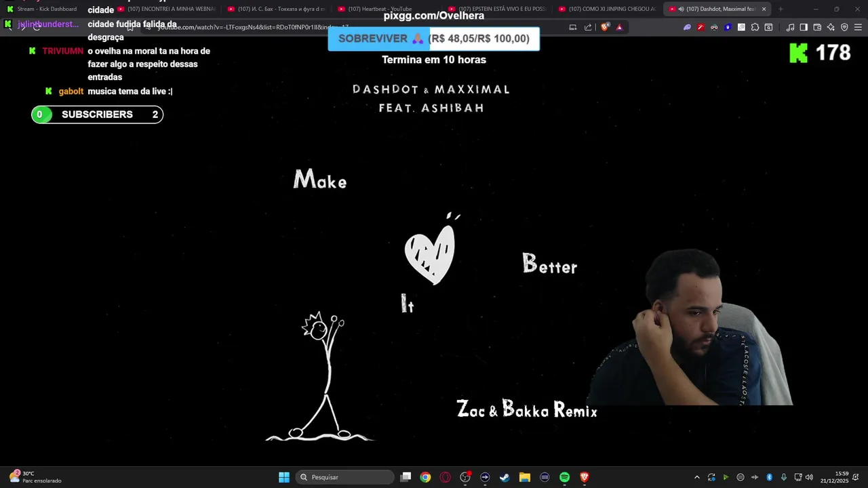Open the ENCONTREI A MINHA WEBNAMORADA tab
This screenshot has width=868, height=488.
click(x=167, y=9)
